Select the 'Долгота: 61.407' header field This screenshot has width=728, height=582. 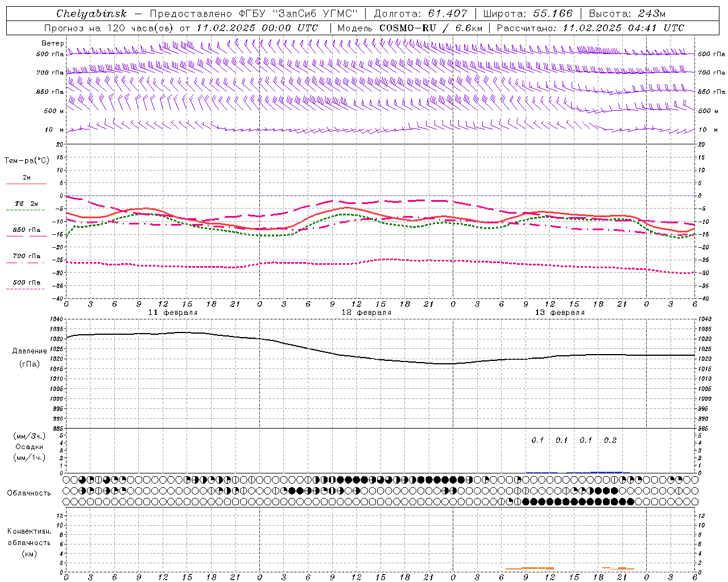pyautogui.click(x=421, y=14)
